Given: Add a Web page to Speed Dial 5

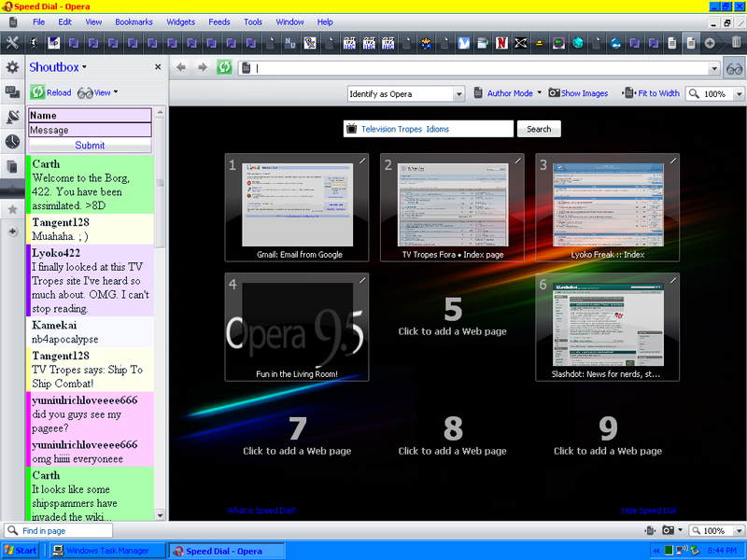Looking at the screenshot, I should (453, 316).
